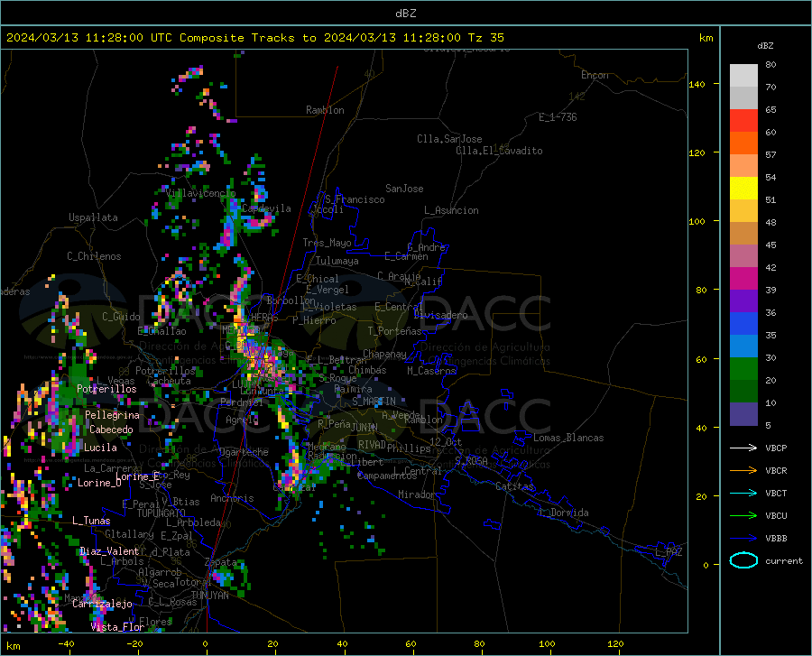This screenshot has width=812, height=656.
Task: Click the white VBCP arrow in legend
Action: point(743,448)
